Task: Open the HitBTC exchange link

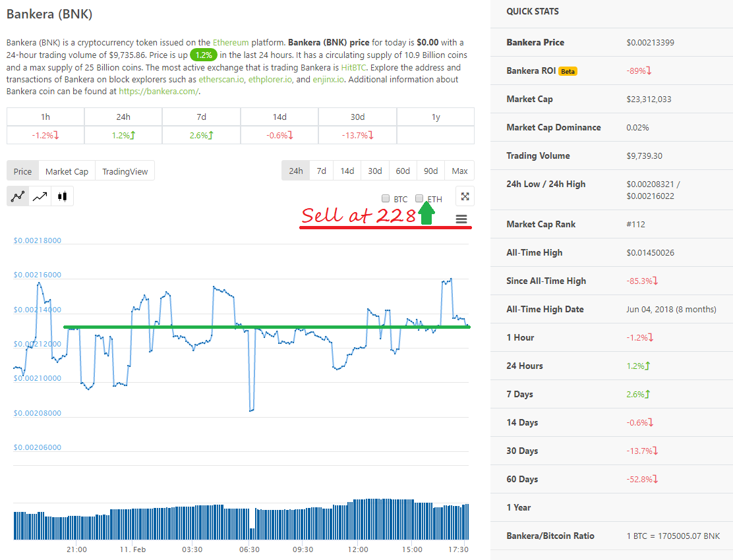Action: [x=353, y=67]
